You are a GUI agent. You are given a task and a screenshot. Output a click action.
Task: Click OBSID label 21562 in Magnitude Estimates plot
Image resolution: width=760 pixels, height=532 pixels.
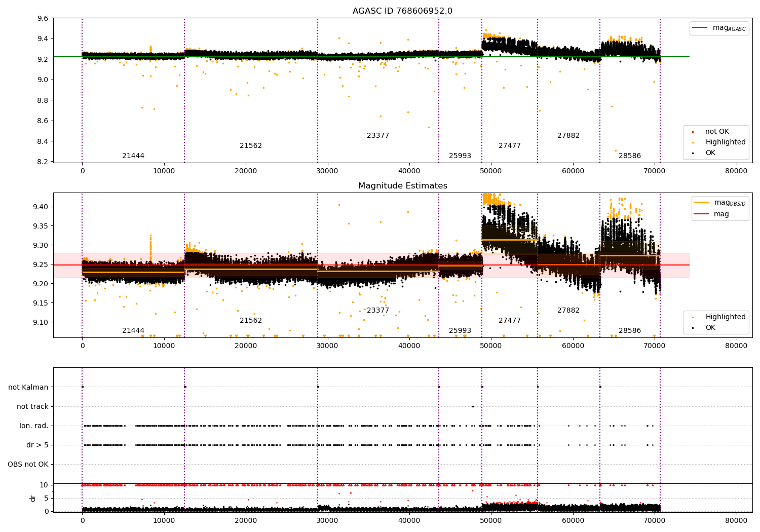coord(251,320)
